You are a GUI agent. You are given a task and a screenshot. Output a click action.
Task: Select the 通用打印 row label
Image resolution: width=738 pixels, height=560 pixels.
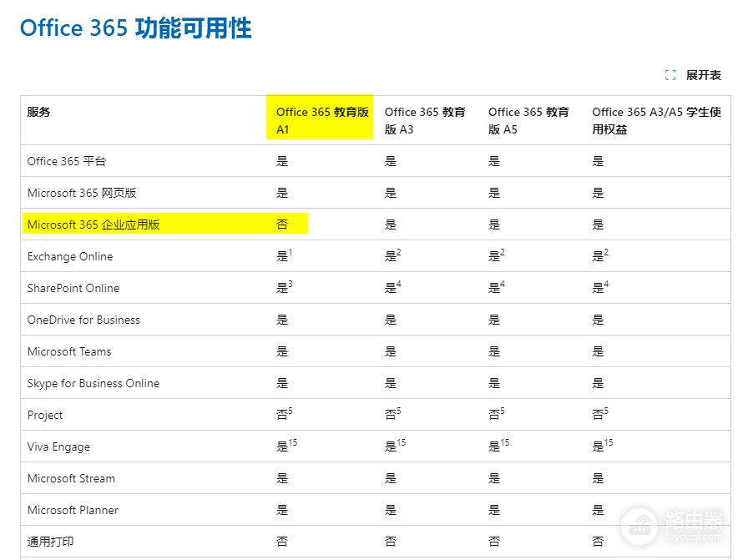click(50, 542)
